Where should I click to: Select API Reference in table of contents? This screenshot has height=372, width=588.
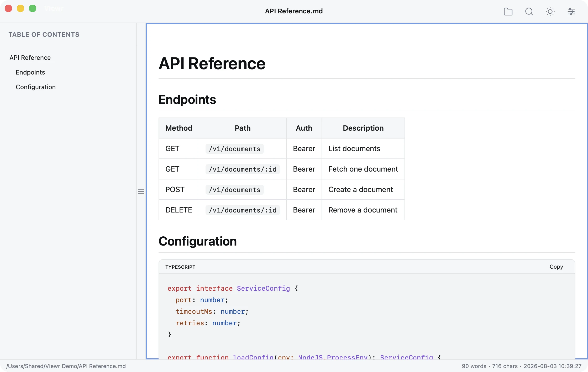pos(30,58)
